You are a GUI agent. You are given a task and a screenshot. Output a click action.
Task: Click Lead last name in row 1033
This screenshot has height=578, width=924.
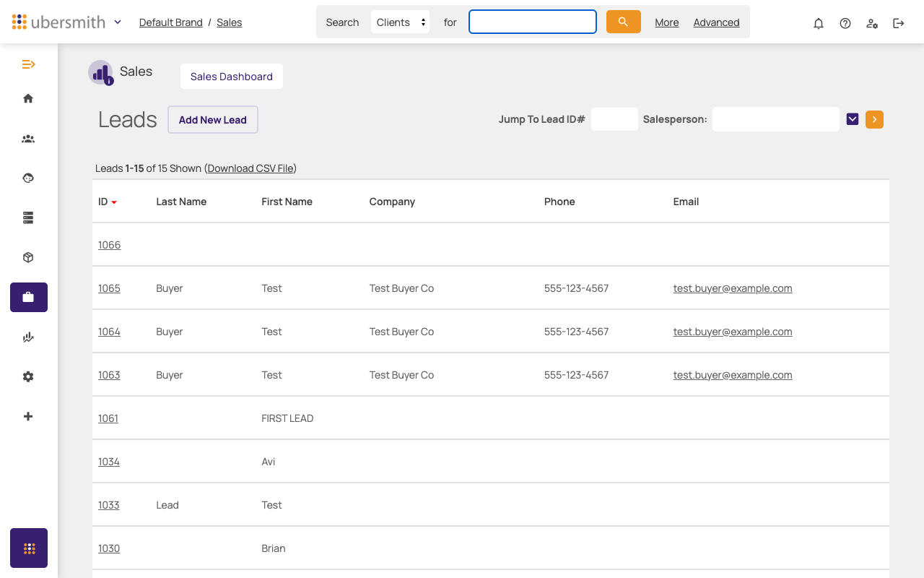(167, 505)
